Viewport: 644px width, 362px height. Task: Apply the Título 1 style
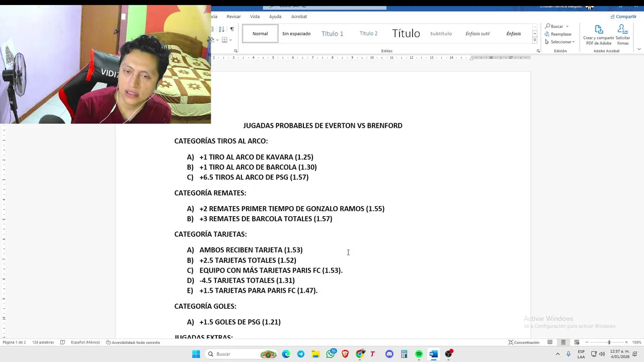click(x=333, y=34)
